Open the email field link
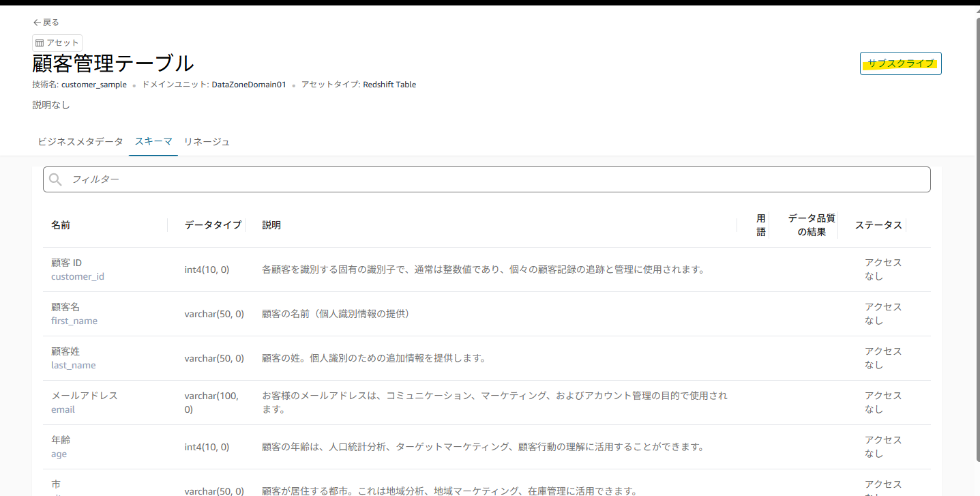980x496 pixels. (63, 409)
